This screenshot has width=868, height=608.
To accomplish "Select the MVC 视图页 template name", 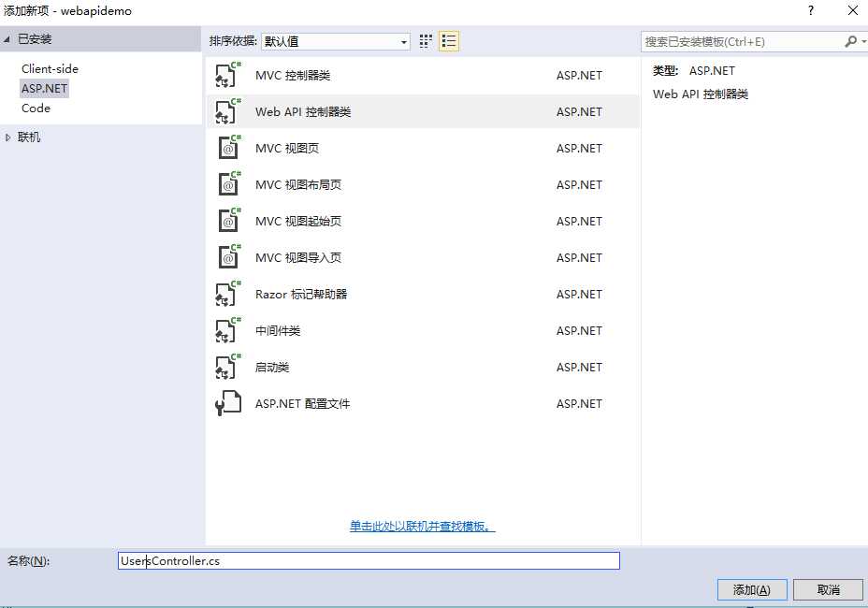I will [x=287, y=149].
